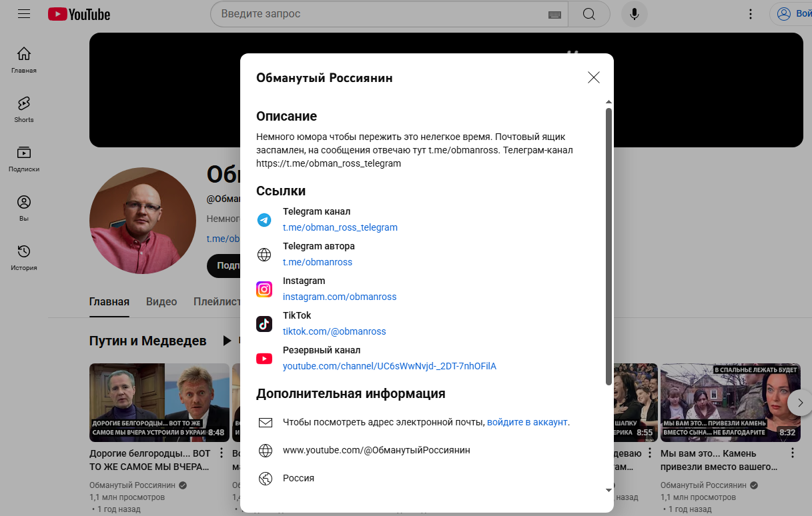Open the t.me/obmanross link
812x516 pixels.
tap(318, 262)
